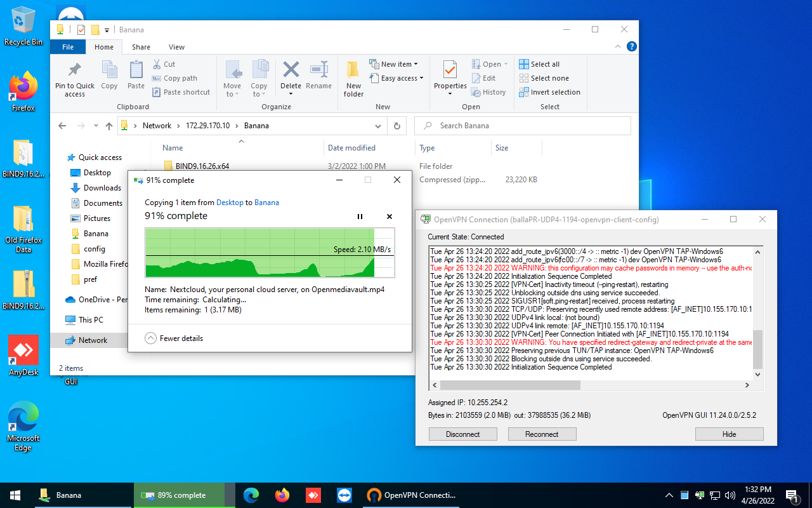Viewport: 812px width, 508px height.
Task: Expand the New item dropdown
Action: [x=400, y=64]
